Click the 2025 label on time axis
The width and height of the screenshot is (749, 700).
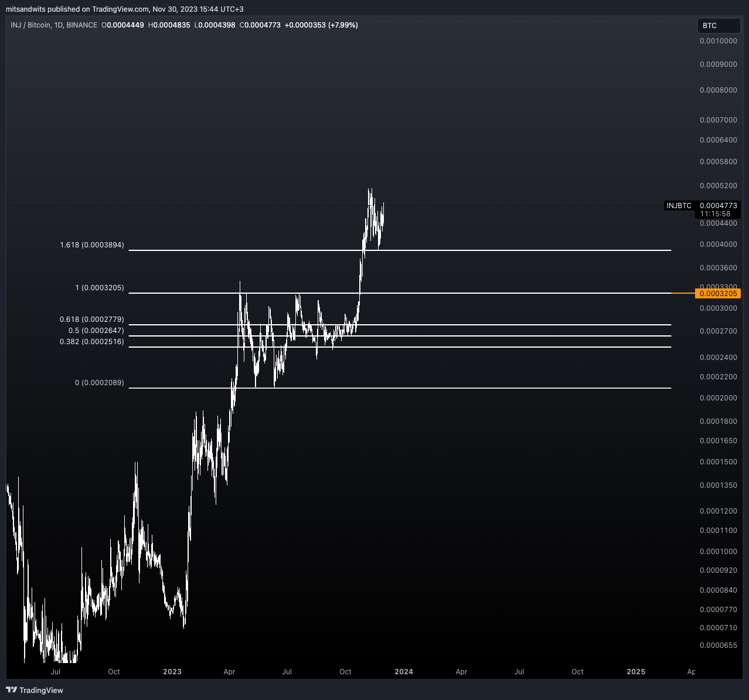(x=636, y=672)
